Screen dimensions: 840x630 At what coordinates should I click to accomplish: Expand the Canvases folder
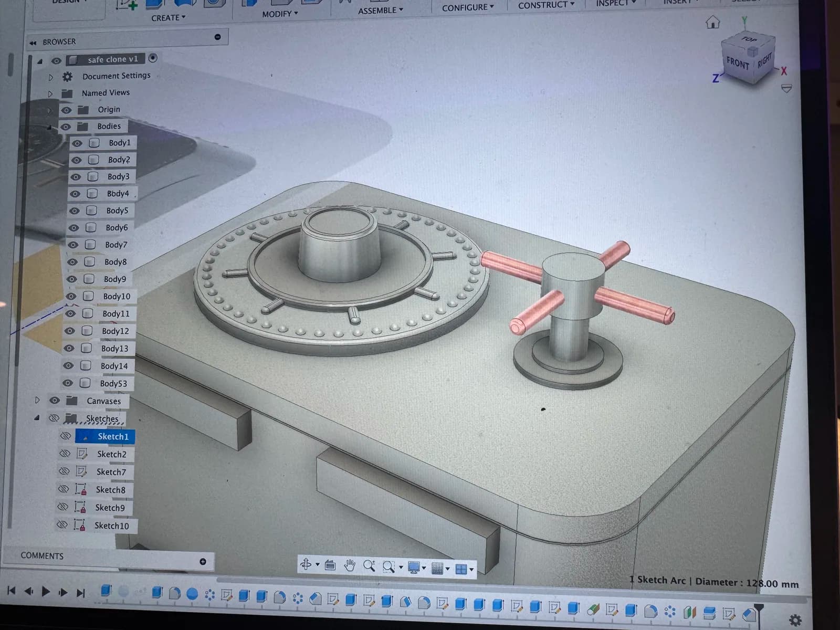point(37,400)
